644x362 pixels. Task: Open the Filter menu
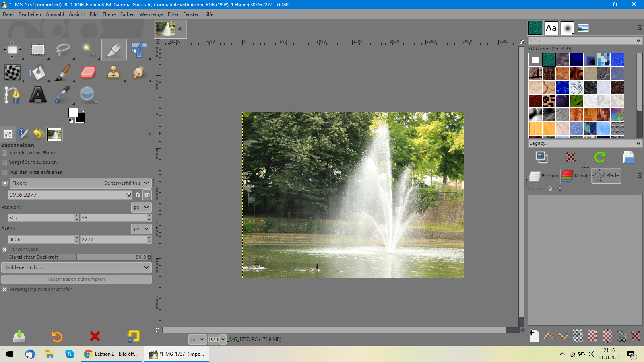point(173,14)
